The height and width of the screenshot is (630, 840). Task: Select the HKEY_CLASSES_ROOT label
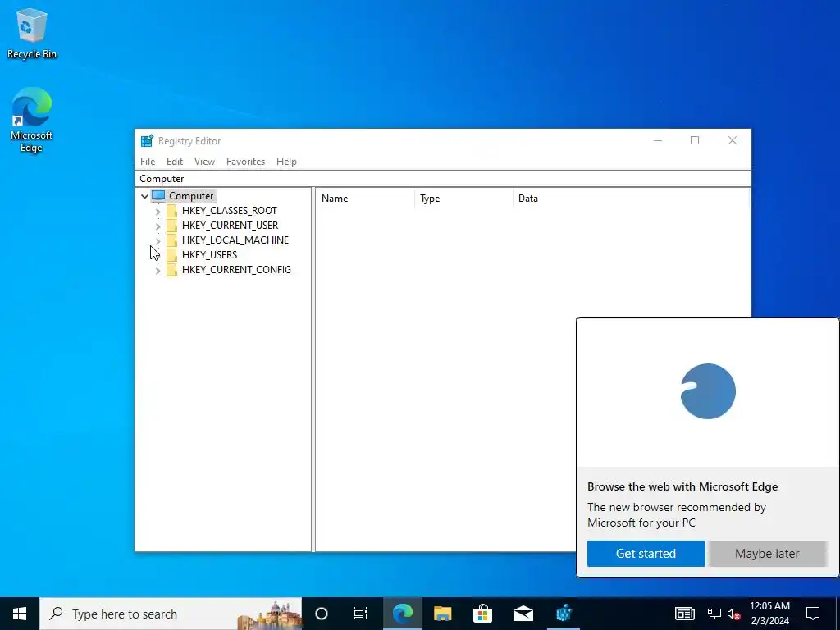[230, 211]
